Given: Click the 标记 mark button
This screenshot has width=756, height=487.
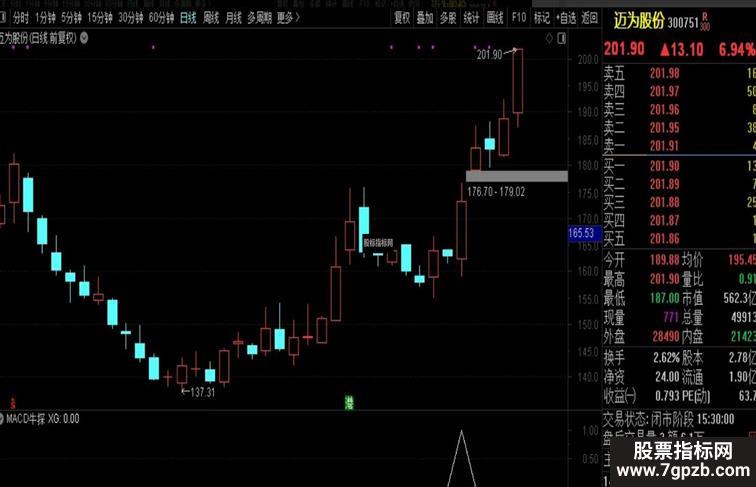Looking at the screenshot, I should (x=541, y=18).
